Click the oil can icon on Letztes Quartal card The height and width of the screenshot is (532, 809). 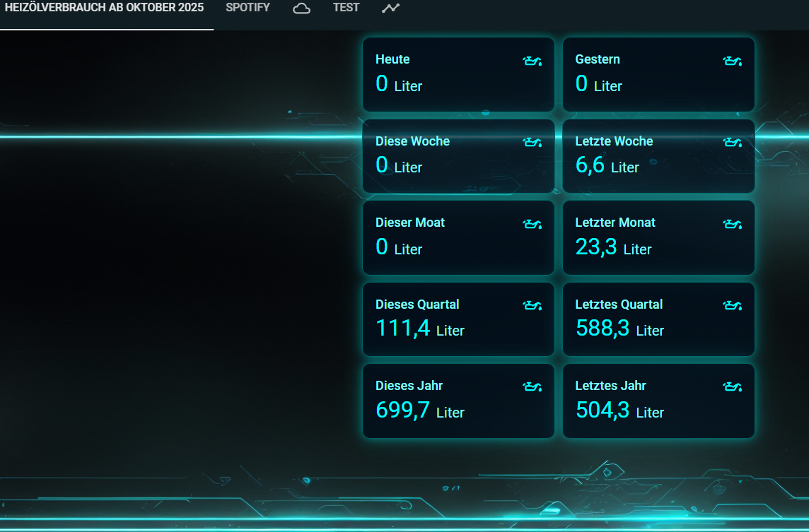[732, 306]
